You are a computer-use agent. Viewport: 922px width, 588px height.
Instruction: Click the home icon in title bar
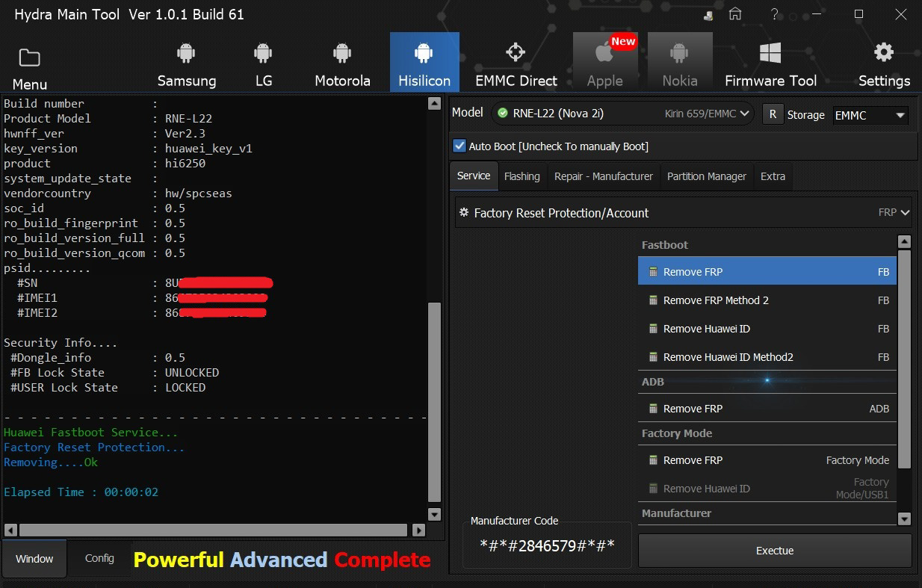735,14
